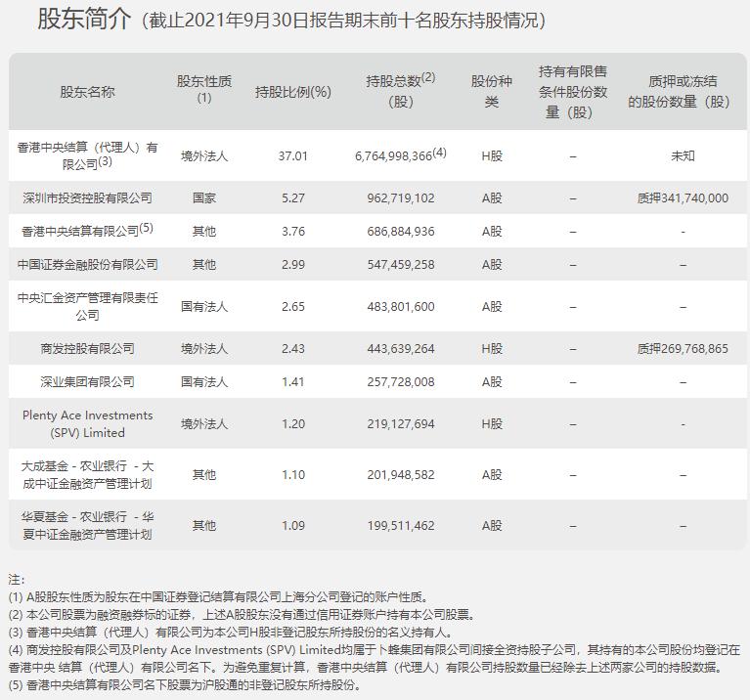This screenshot has width=750, height=700.
Task: Click the 2.43 percentage cell
Action: click(292, 349)
